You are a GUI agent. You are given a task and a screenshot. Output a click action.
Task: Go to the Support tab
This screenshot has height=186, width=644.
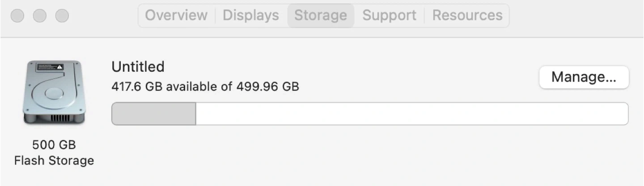(x=389, y=16)
